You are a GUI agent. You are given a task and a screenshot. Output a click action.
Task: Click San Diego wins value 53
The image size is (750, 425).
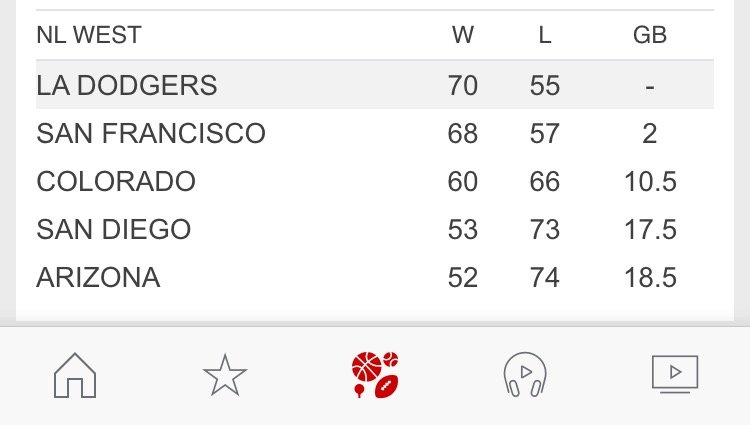(x=463, y=229)
